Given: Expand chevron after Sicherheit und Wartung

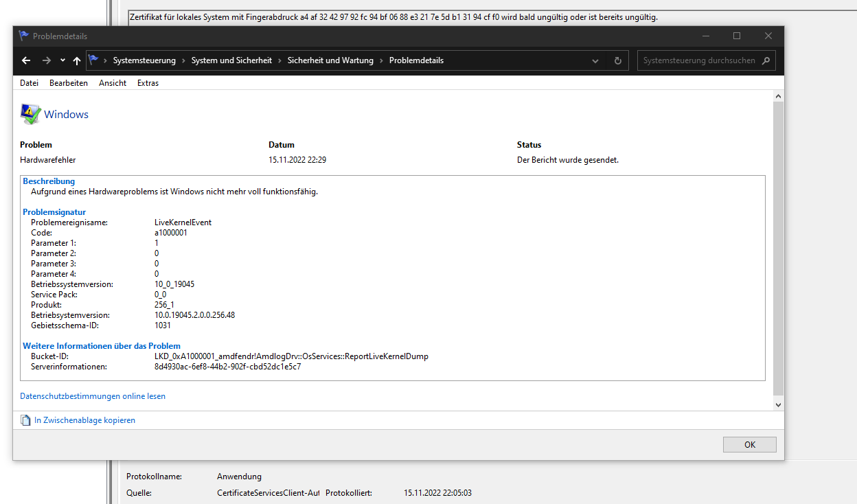Looking at the screenshot, I should coord(381,60).
